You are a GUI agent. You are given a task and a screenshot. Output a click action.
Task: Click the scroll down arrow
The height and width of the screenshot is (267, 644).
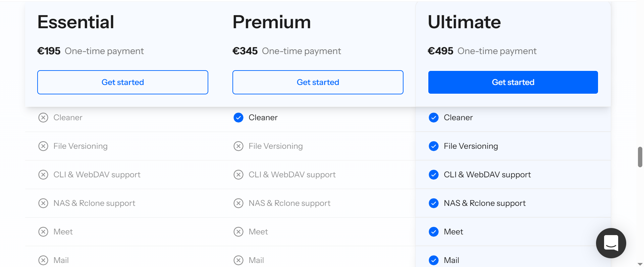pos(640,264)
